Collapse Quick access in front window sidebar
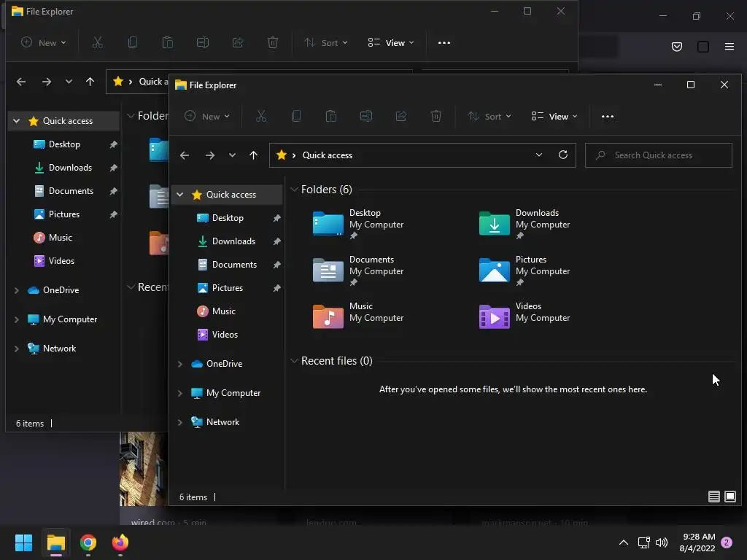This screenshot has width=747, height=560. click(x=180, y=194)
